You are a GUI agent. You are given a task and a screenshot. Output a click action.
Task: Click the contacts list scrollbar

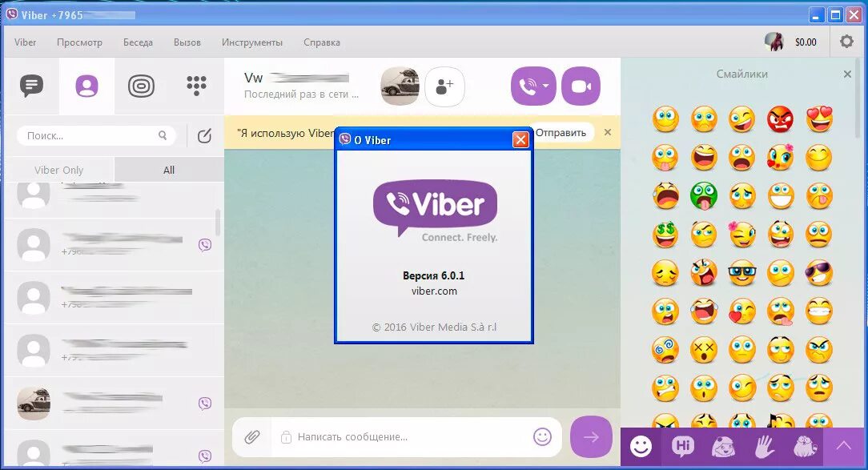218,222
